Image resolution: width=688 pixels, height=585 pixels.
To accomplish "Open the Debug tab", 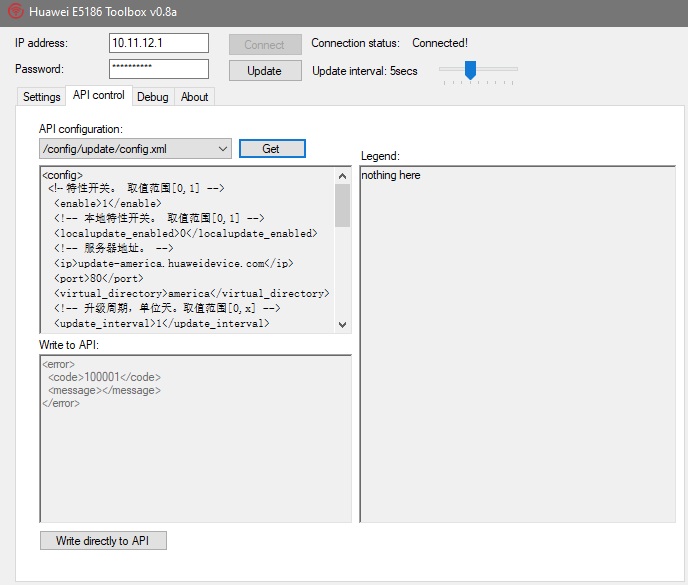I will point(152,97).
